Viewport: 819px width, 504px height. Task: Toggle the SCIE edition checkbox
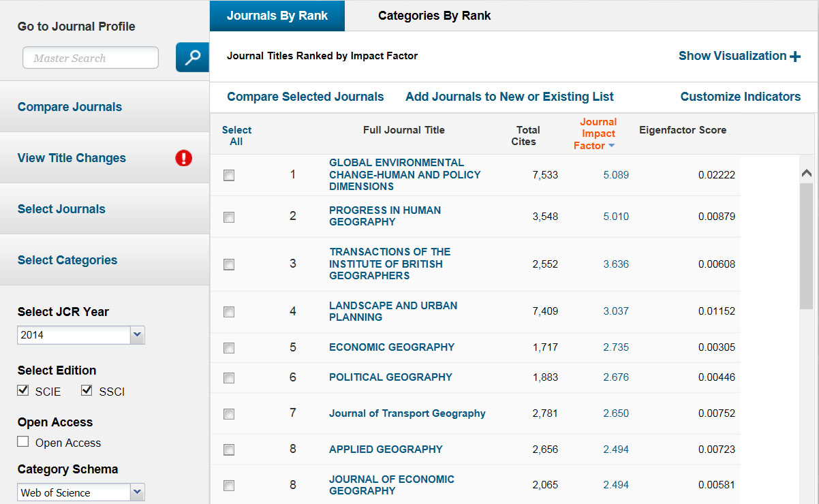[23, 390]
